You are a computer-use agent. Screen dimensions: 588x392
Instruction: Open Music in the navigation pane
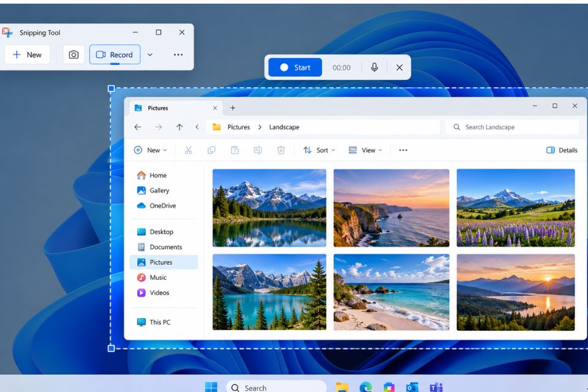click(x=165, y=277)
